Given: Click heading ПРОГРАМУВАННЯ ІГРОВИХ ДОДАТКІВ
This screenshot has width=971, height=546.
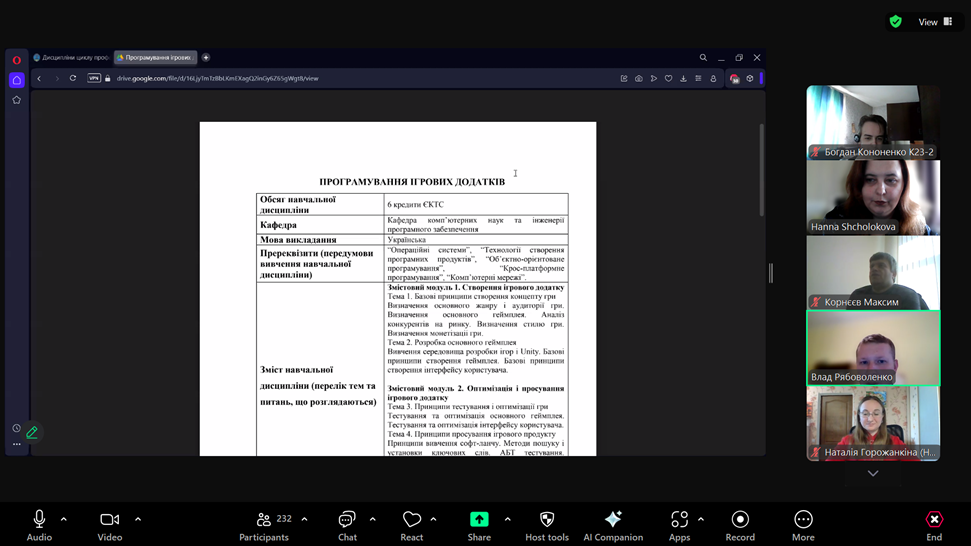Looking at the screenshot, I should 412,182.
